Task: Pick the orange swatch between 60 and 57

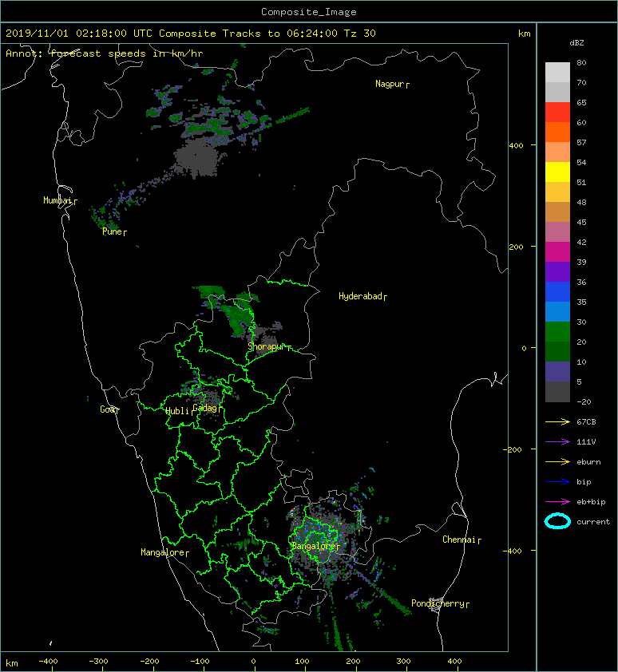Action: coord(557,132)
